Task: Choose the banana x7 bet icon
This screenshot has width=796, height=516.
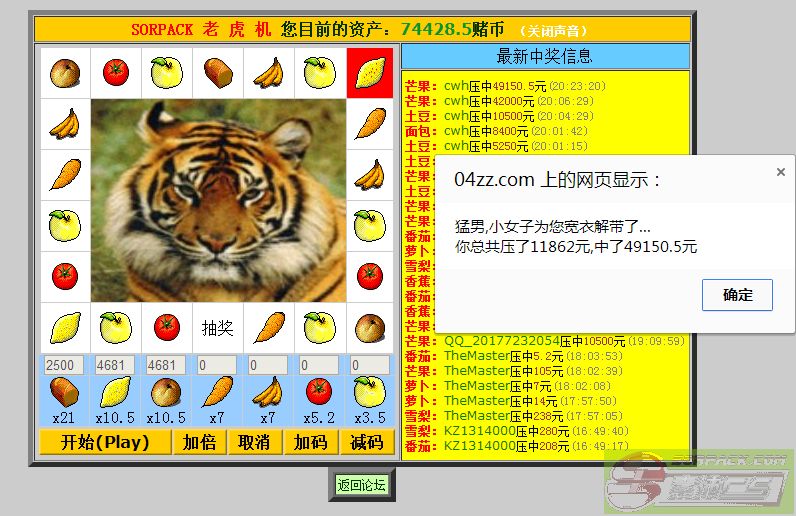Action: (268, 391)
